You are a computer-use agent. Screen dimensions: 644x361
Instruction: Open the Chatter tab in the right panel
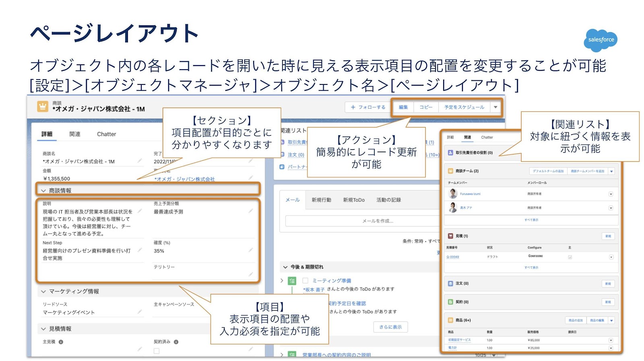[487, 137]
